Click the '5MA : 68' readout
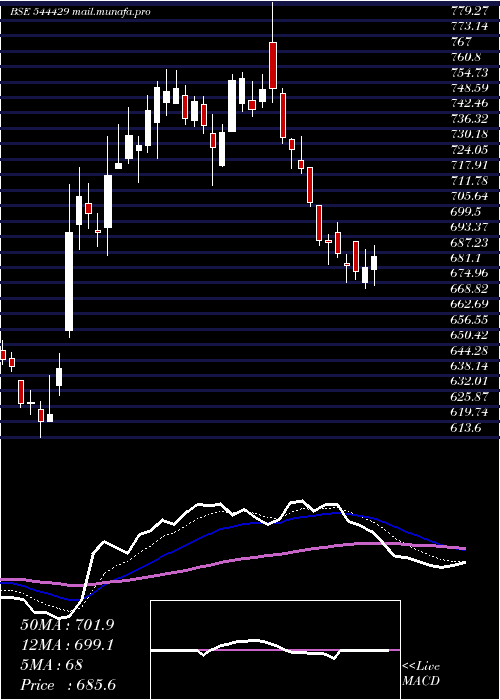This screenshot has height=700, width=500. click(x=52, y=664)
